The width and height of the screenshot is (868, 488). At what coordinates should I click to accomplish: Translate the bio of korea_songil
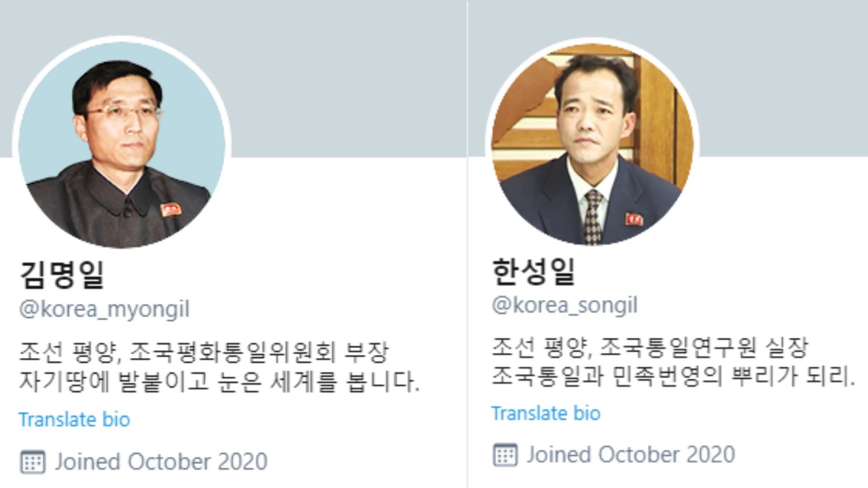pyautogui.click(x=546, y=413)
